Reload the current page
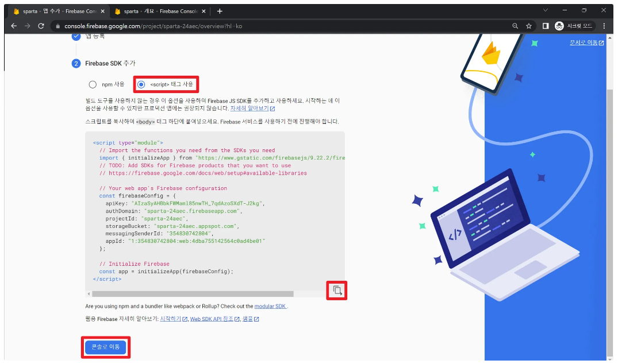Image resolution: width=618 pixels, height=364 pixels. 41,26
